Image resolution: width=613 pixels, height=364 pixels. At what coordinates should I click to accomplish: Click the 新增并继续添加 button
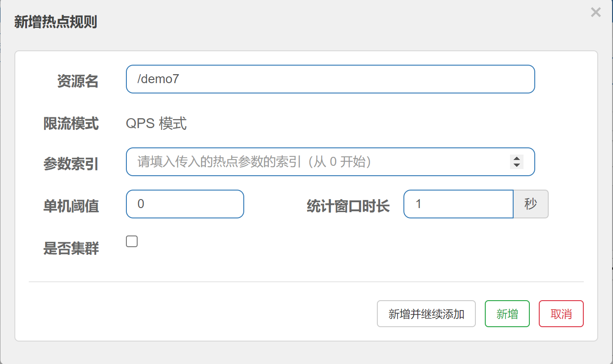426,314
